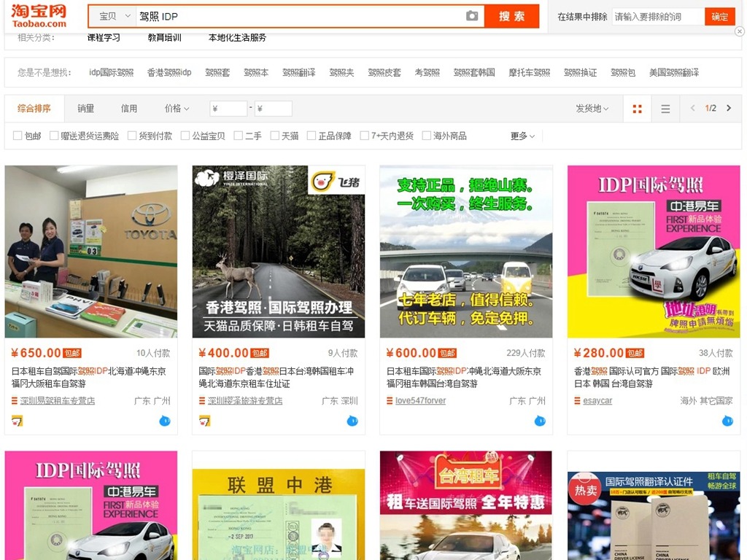Click the orange 搜索 search button
Screen dimensions: 747x560
coord(511,16)
